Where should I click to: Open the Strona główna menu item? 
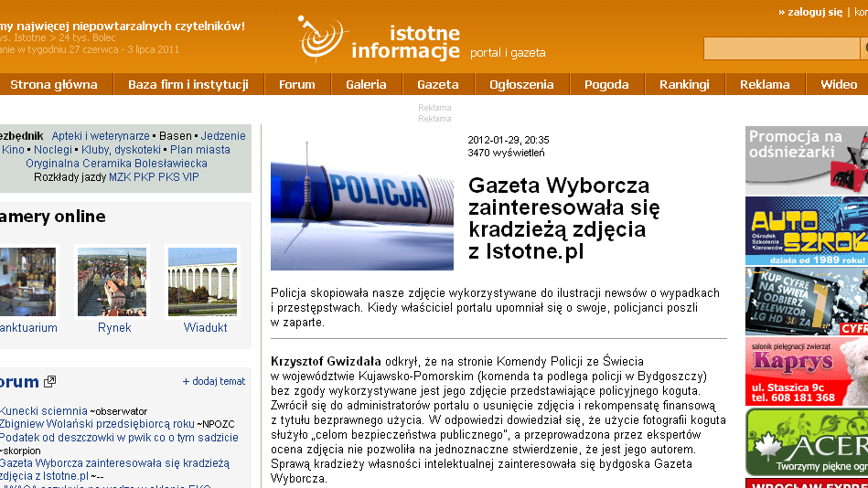click(x=54, y=85)
